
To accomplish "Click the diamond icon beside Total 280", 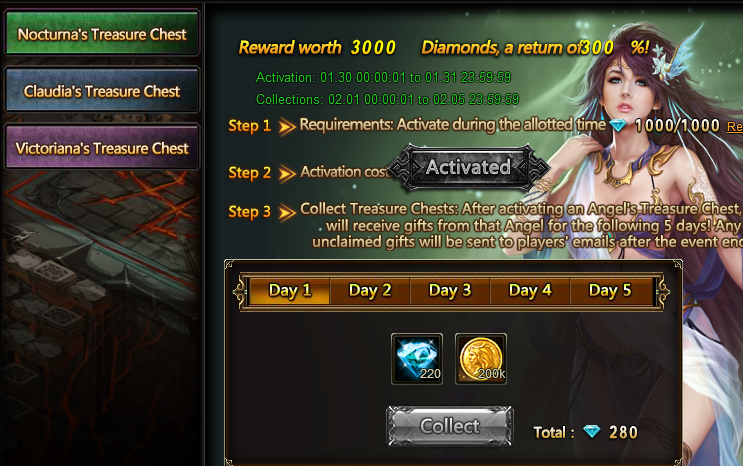I will [591, 432].
